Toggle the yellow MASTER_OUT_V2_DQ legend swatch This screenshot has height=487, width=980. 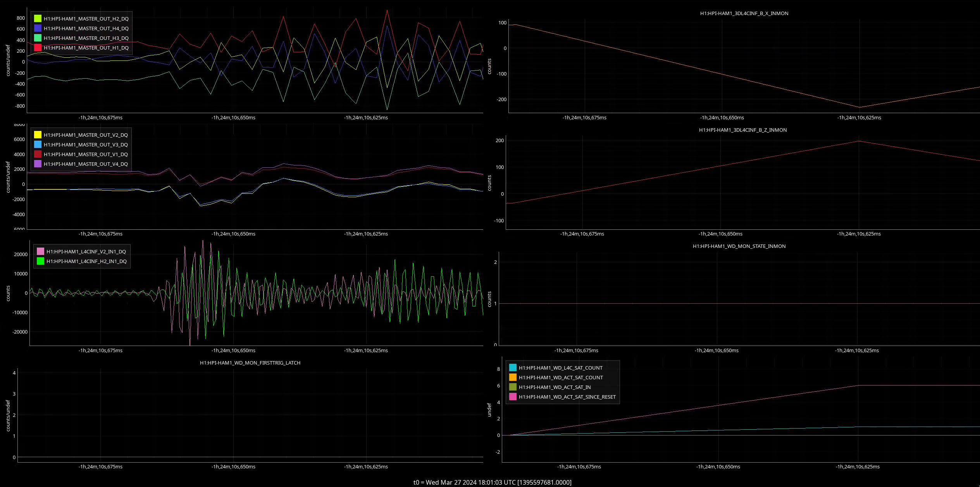[38, 135]
